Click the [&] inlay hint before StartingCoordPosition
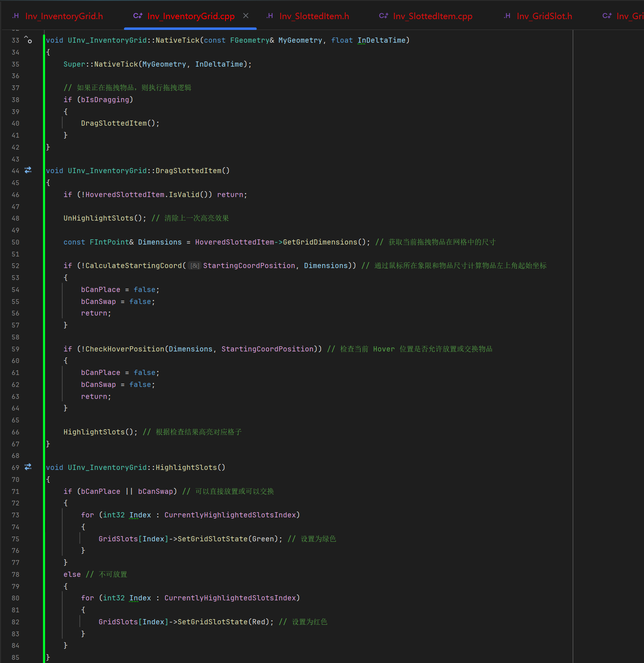The width and height of the screenshot is (644, 663). tap(195, 266)
